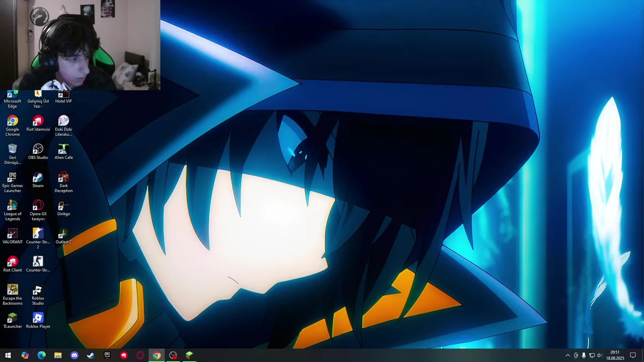Select the VALORANT desktop shortcut

13,236
